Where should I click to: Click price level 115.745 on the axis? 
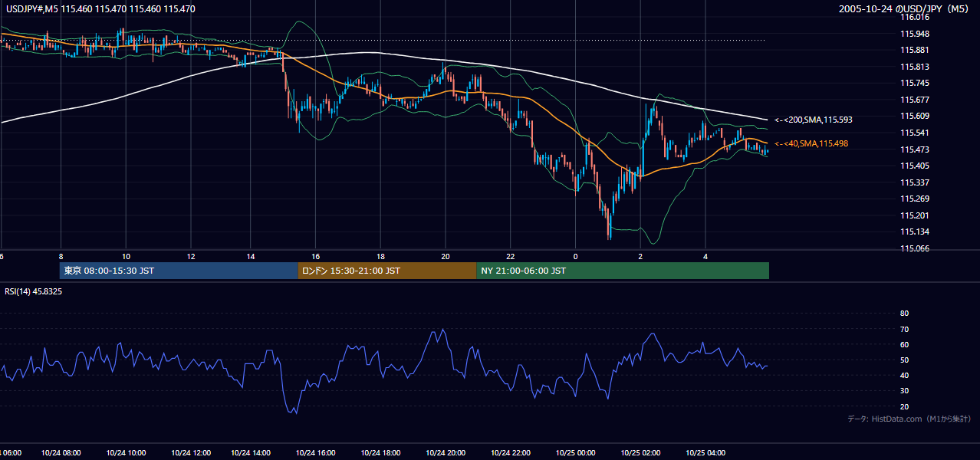915,84
